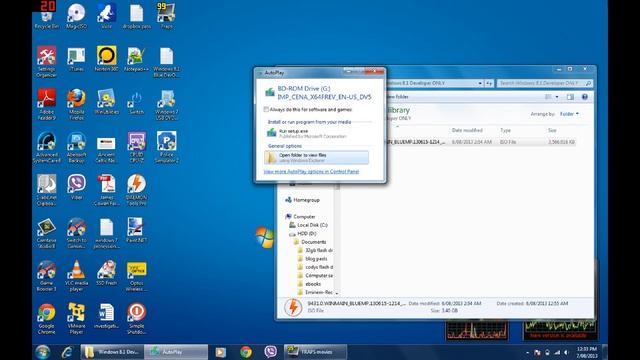Select the Settings Organizer desktop icon

click(x=47, y=62)
